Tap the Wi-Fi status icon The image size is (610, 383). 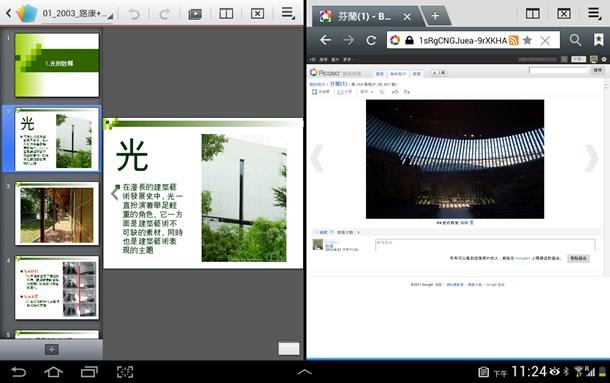pyautogui.click(x=578, y=372)
